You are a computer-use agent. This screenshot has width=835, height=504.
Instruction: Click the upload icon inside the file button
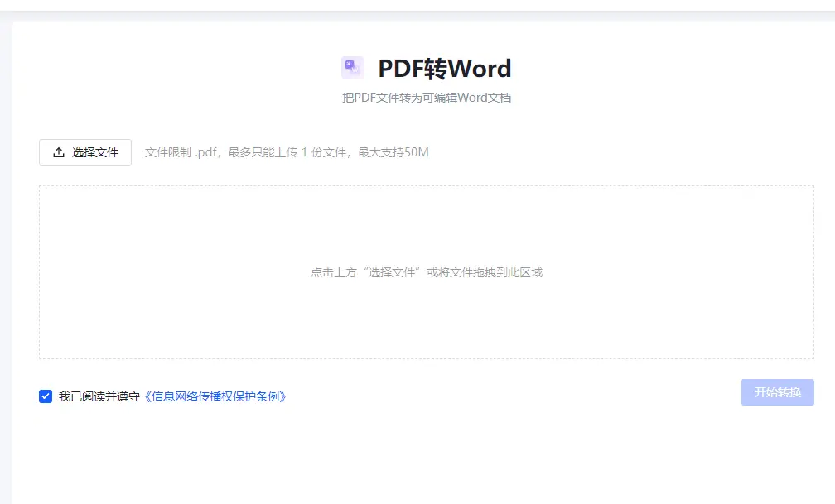tap(59, 151)
